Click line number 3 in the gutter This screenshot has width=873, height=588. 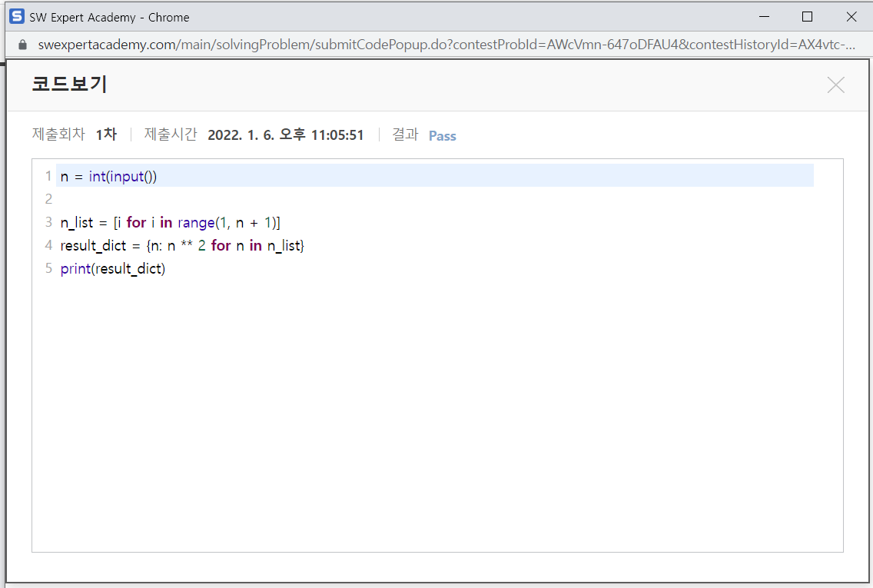48,223
